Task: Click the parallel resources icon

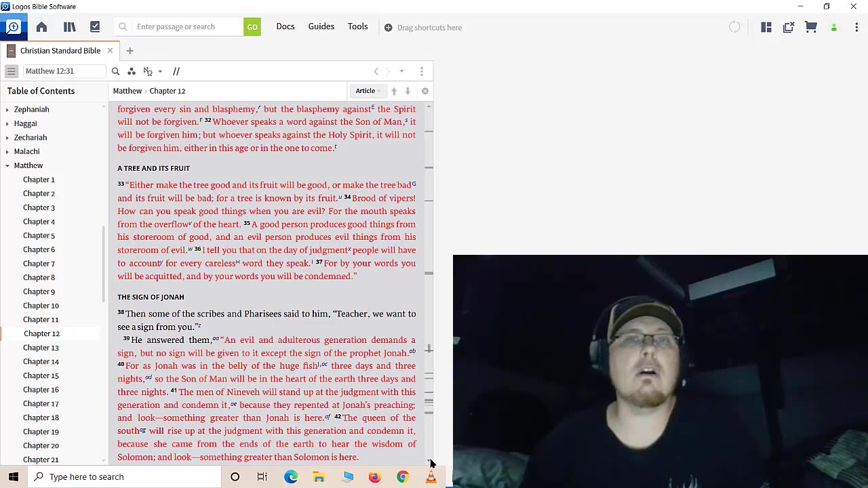Action: click(176, 71)
